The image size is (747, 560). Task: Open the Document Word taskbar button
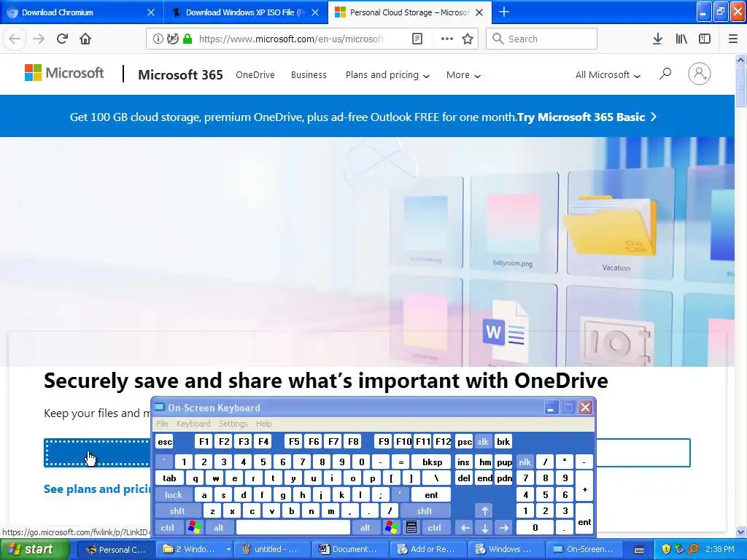[351, 549]
